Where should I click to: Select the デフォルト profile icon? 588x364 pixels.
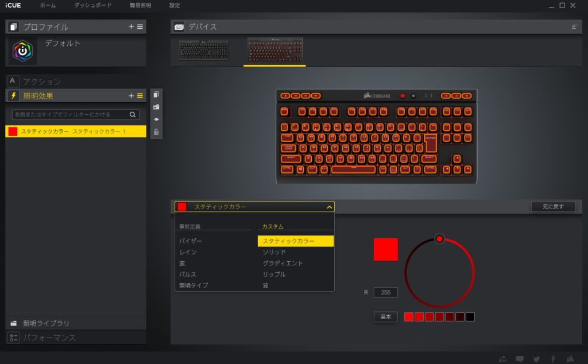23,51
